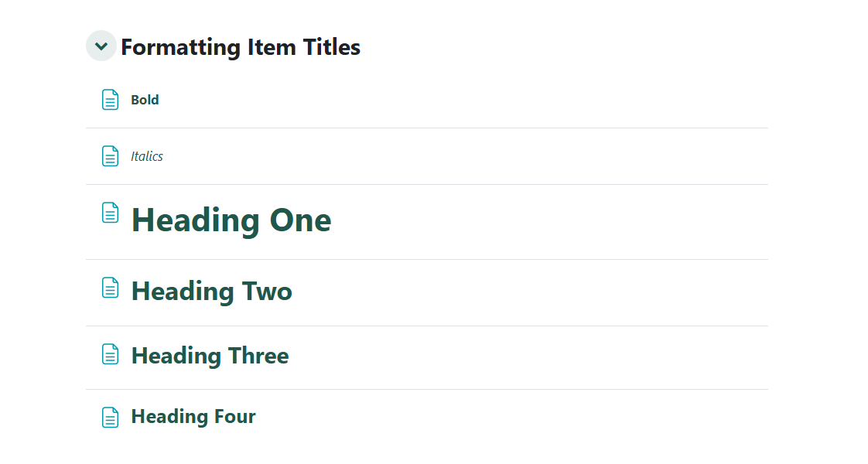Viewport: 868px width, 464px height.
Task: Click the document icon beside Bold
Action: (x=111, y=100)
